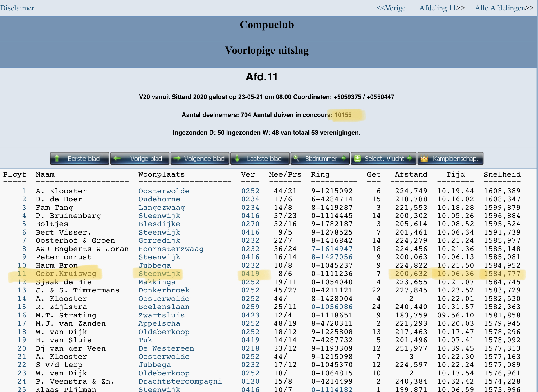Open the Langezwaag place link
This screenshot has height=392, width=538.
[162, 208]
